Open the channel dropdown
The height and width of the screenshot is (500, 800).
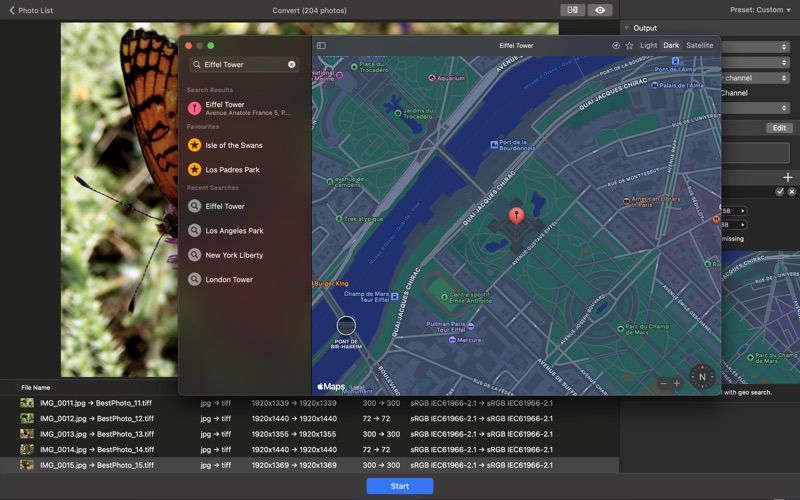(x=756, y=78)
